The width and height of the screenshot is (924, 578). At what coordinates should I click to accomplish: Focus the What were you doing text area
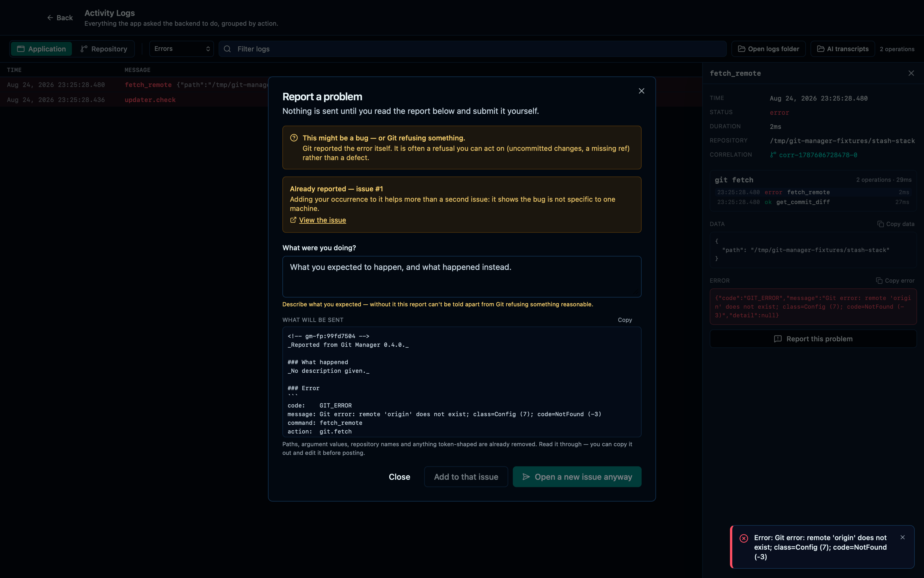[462, 276]
